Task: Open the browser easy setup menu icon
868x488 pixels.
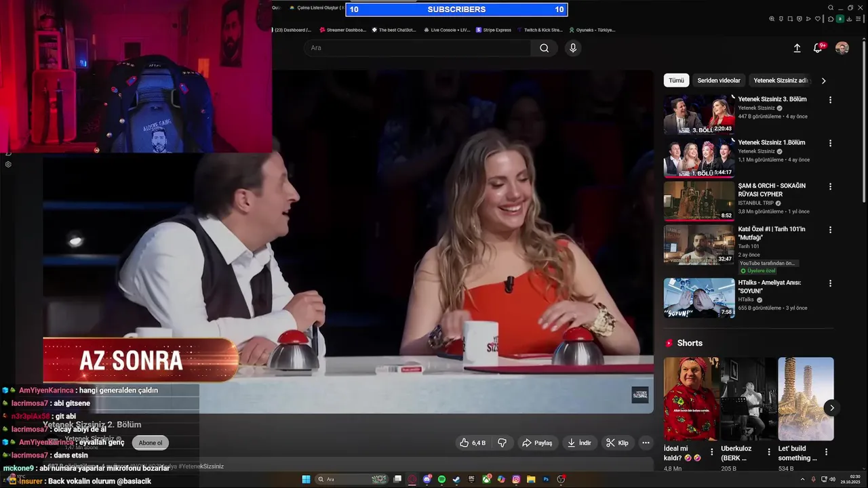Action: click(859, 18)
